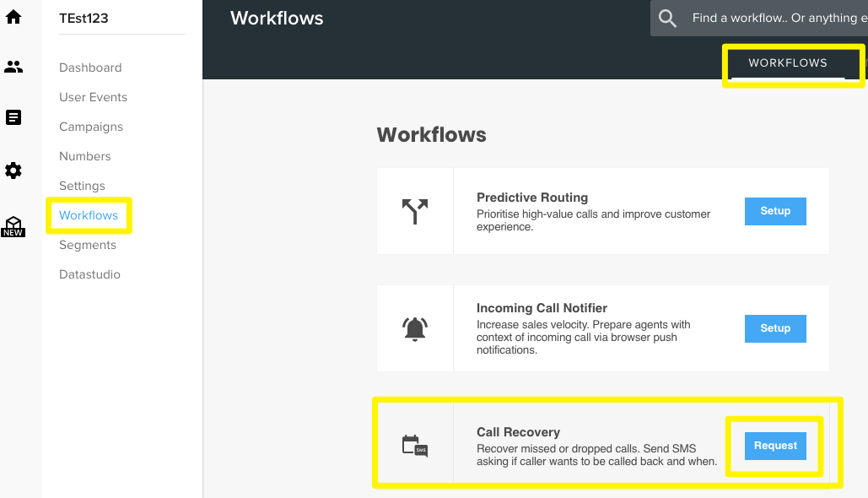Open Dashboard in the sidebar
Screen dimensions: 868x498
[90, 68]
